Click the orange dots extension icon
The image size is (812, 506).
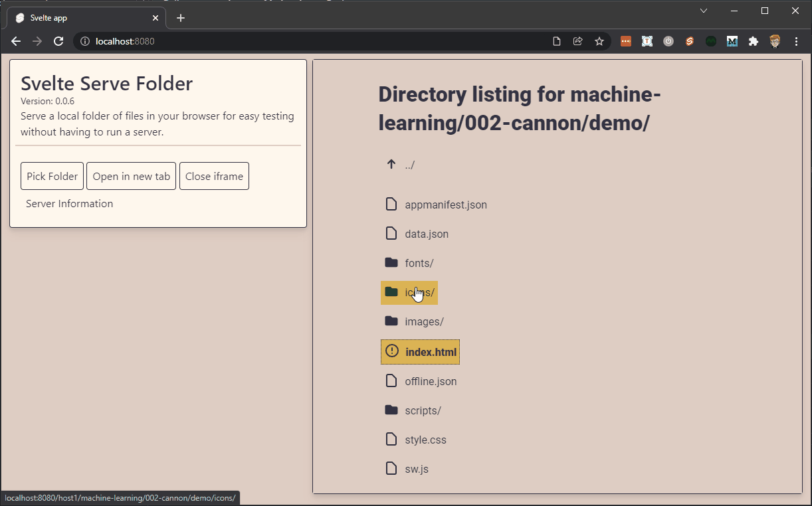pyautogui.click(x=626, y=41)
